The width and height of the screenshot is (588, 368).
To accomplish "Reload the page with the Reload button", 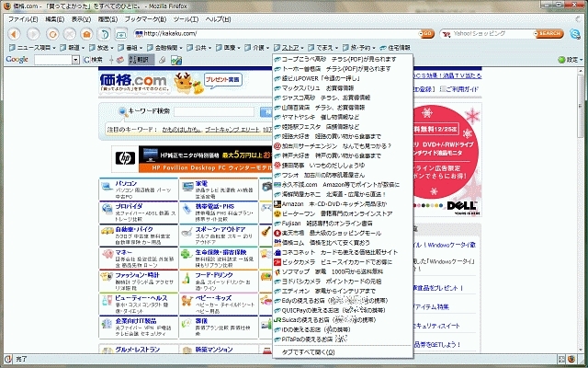I will (52, 34).
